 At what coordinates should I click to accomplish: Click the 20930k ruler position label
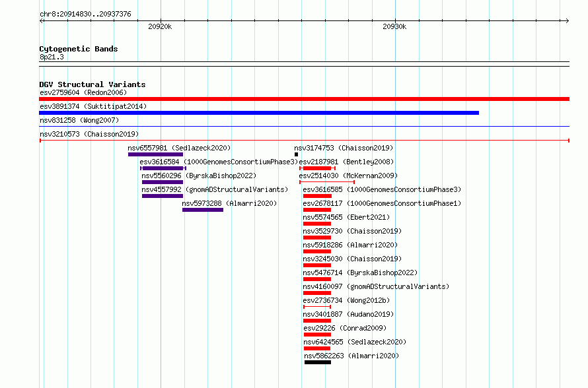click(x=394, y=26)
